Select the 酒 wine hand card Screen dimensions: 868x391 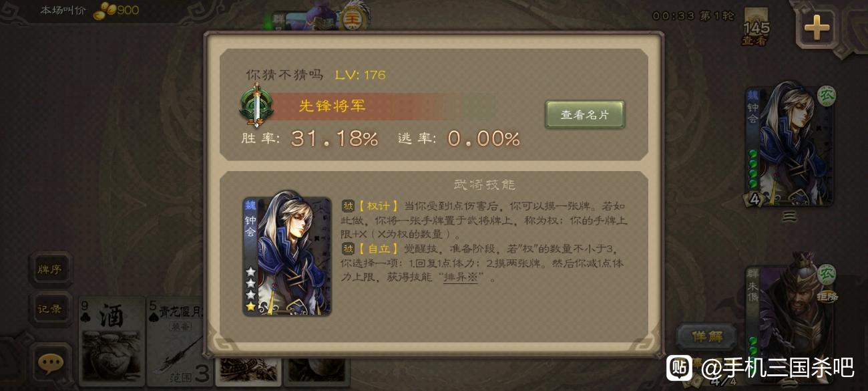(x=112, y=341)
